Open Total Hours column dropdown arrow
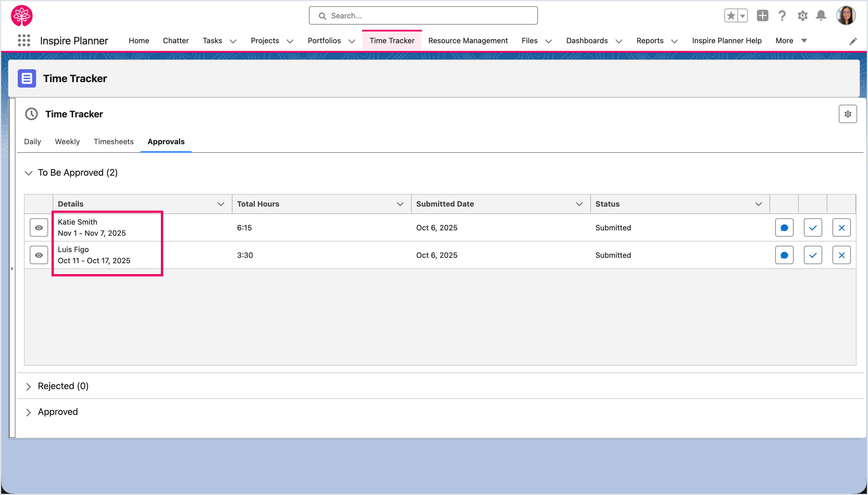This screenshot has height=495, width=868. click(400, 204)
